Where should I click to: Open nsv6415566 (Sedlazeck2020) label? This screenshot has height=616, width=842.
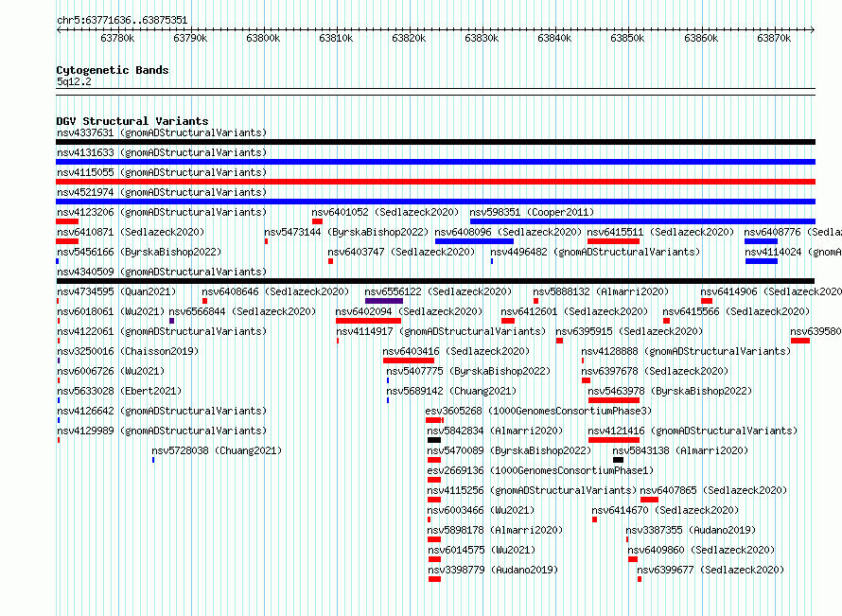click(x=736, y=311)
